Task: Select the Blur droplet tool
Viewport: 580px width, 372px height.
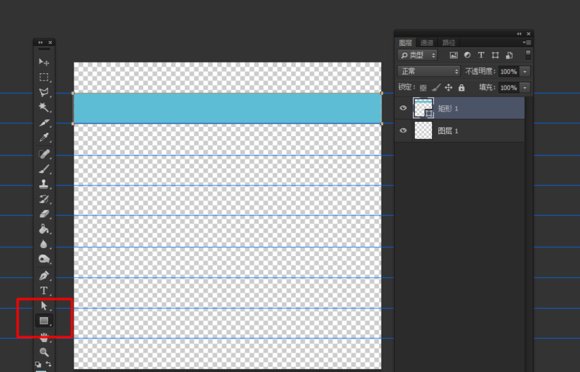Action: point(44,244)
